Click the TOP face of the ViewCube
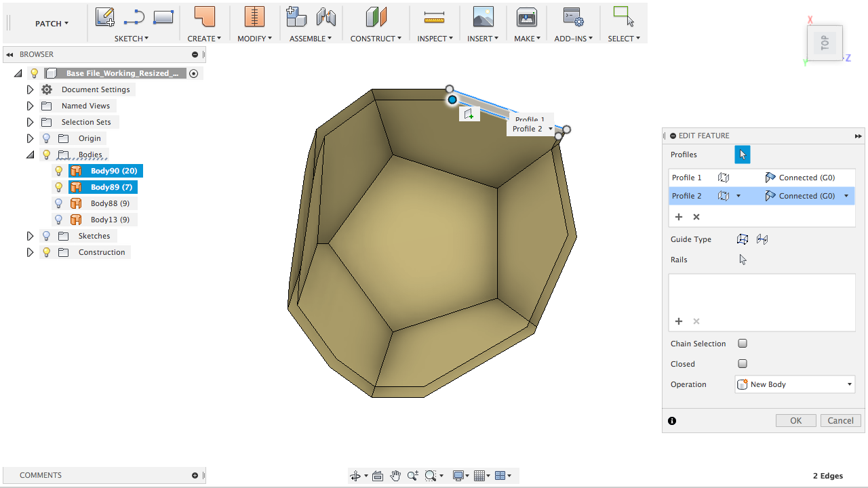 click(x=825, y=43)
